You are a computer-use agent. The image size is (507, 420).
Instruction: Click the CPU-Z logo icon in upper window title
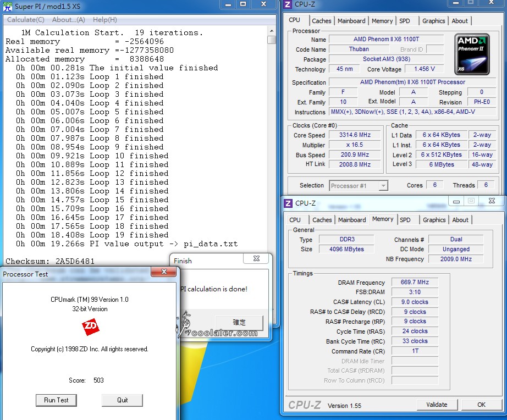[288, 4]
